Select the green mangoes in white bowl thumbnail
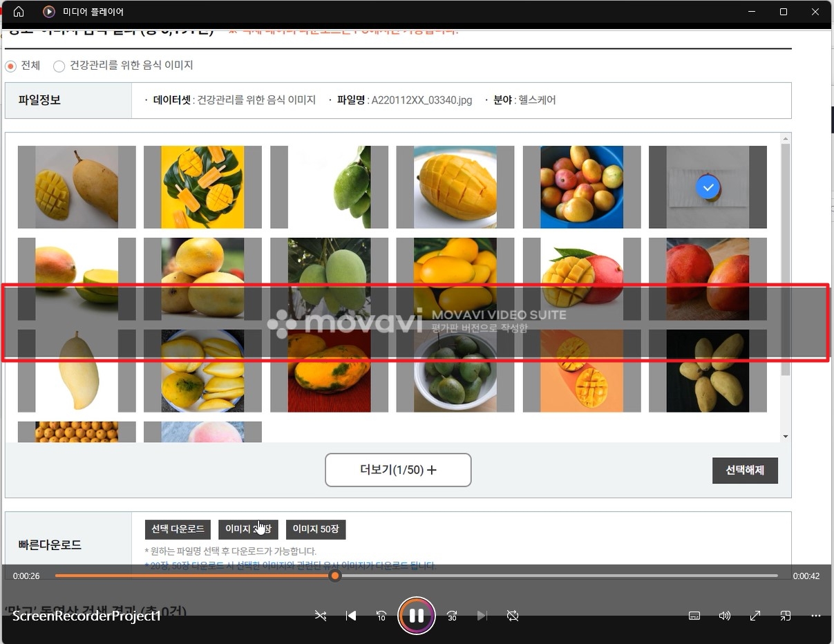 point(455,371)
